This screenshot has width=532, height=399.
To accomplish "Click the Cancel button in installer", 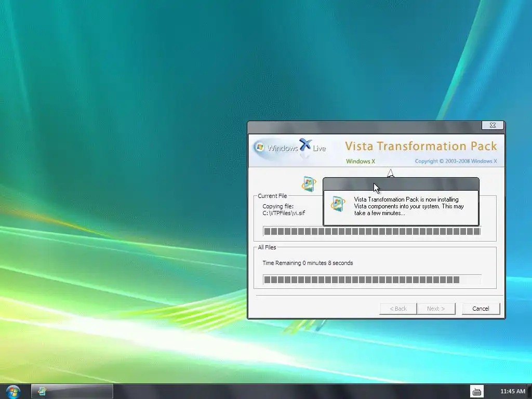I will tap(481, 309).
